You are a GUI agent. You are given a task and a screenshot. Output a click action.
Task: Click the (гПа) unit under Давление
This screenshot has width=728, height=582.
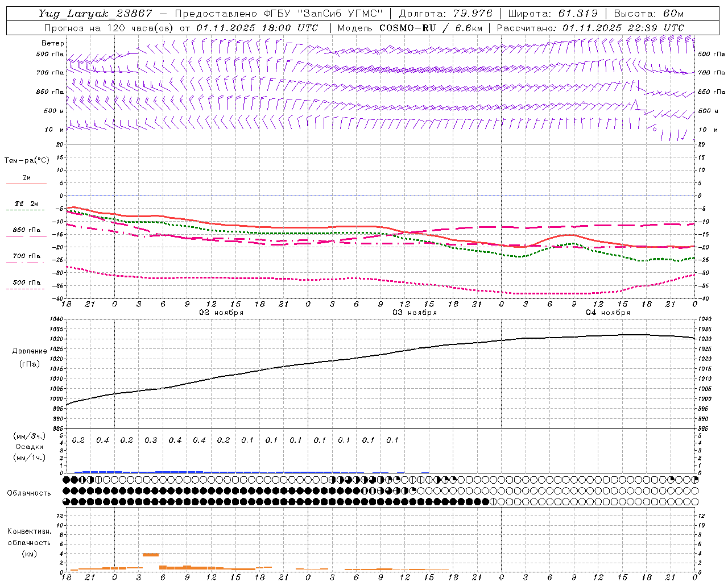click(x=29, y=364)
